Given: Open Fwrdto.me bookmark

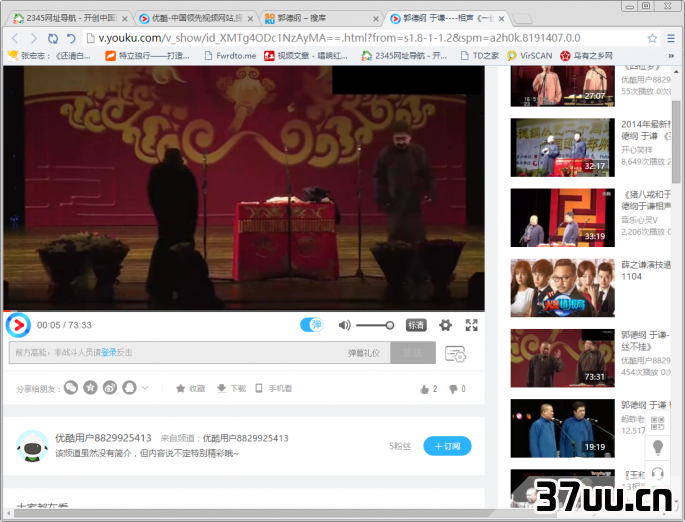Looking at the screenshot, I should click(x=230, y=55).
